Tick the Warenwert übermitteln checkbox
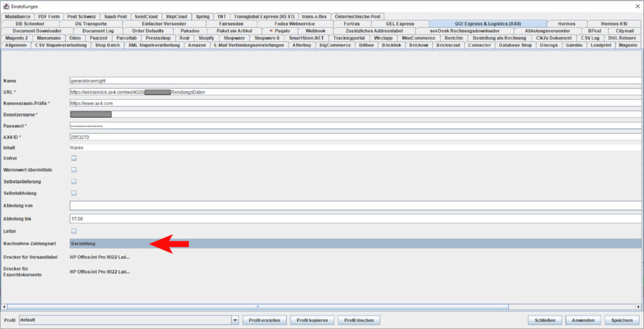Viewport: 644px width, 329px height. (x=74, y=170)
